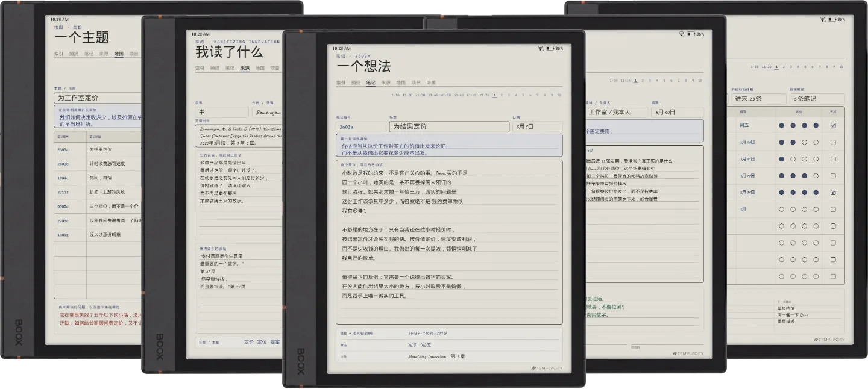Click the 6条笔记 field
This screenshot has height=389, width=868.
click(x=817, y=99)
